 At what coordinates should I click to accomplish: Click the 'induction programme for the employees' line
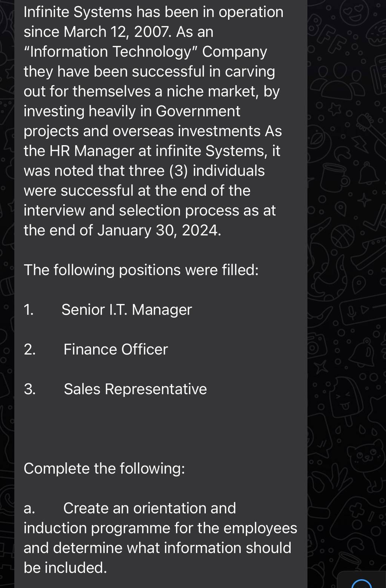tap(161, 528)
